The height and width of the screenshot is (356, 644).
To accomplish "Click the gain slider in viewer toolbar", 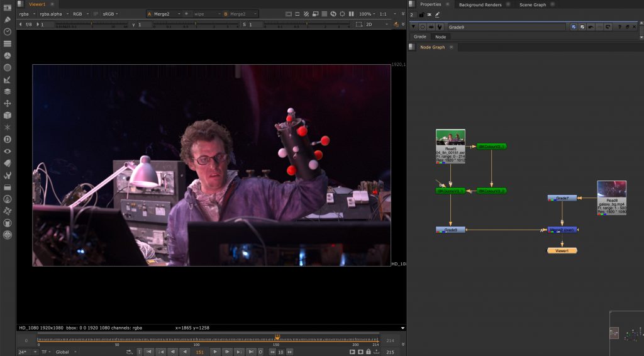I will (91, 25).
